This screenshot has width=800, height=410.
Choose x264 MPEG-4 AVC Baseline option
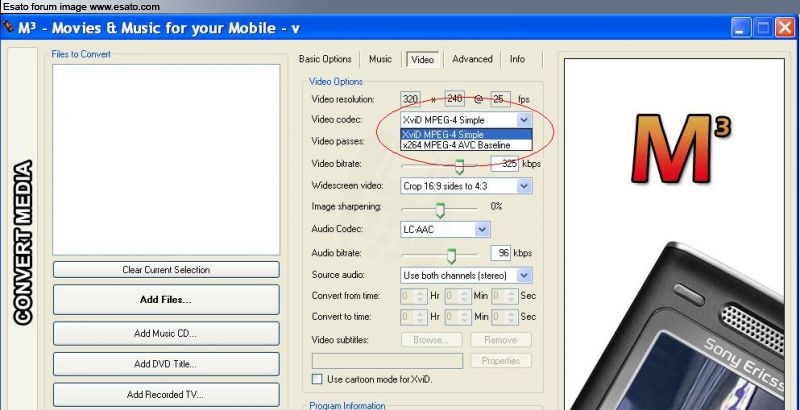(466, 145)
